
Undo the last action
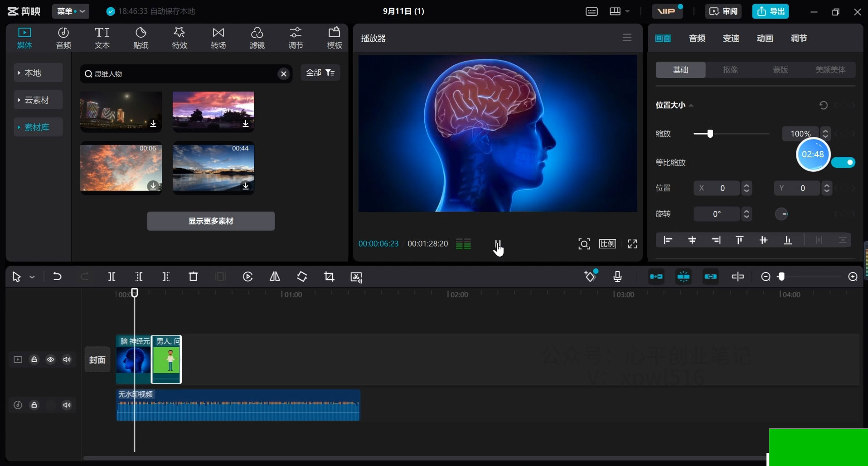57,277
